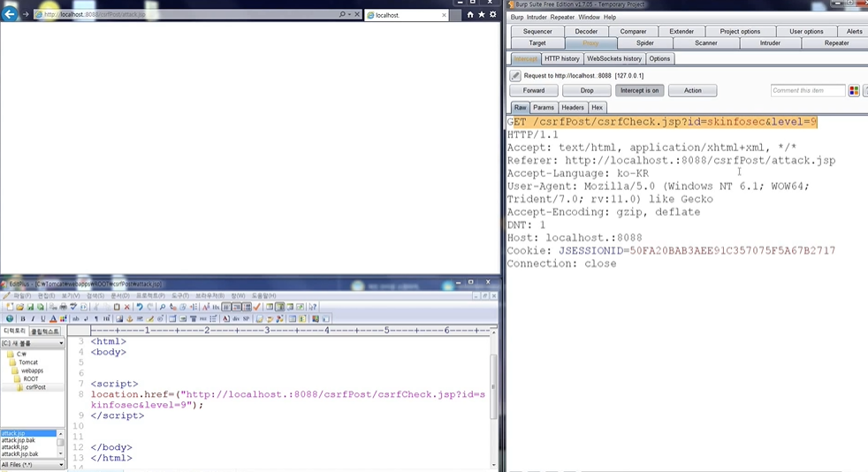Switch to the Params tab
Viewport: 868px width, 472px height.
tap(543, 107)
